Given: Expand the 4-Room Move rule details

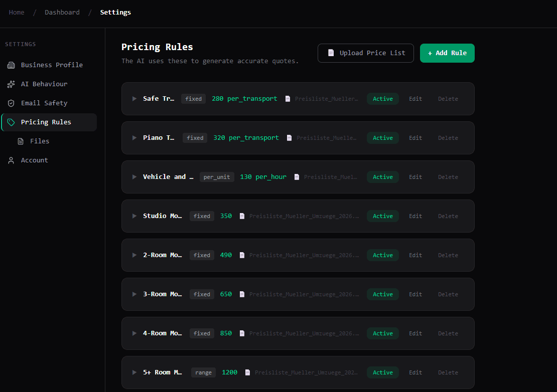Looking at the screenshot, I should coord(134,333).
